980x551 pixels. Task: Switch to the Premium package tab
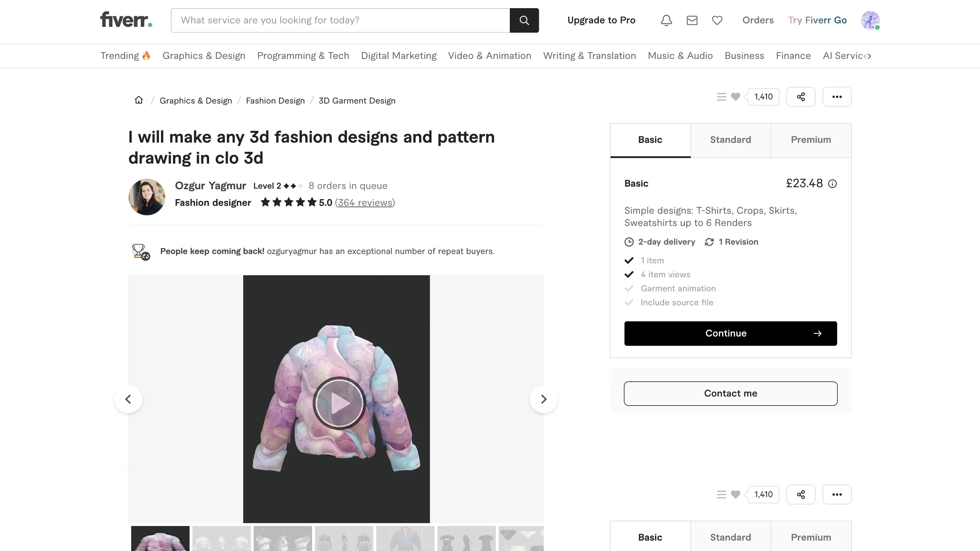[811, 140]
